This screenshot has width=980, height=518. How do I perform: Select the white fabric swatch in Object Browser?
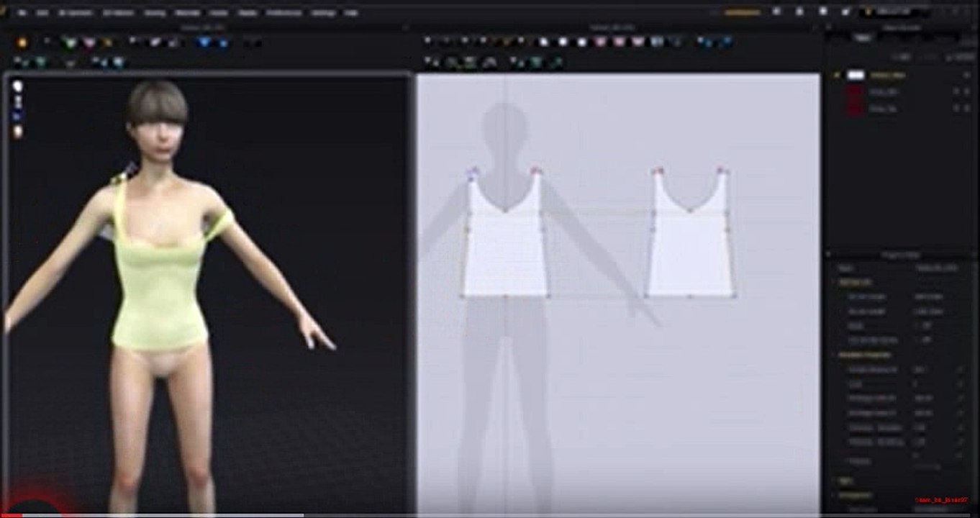(x=856, y=75)
